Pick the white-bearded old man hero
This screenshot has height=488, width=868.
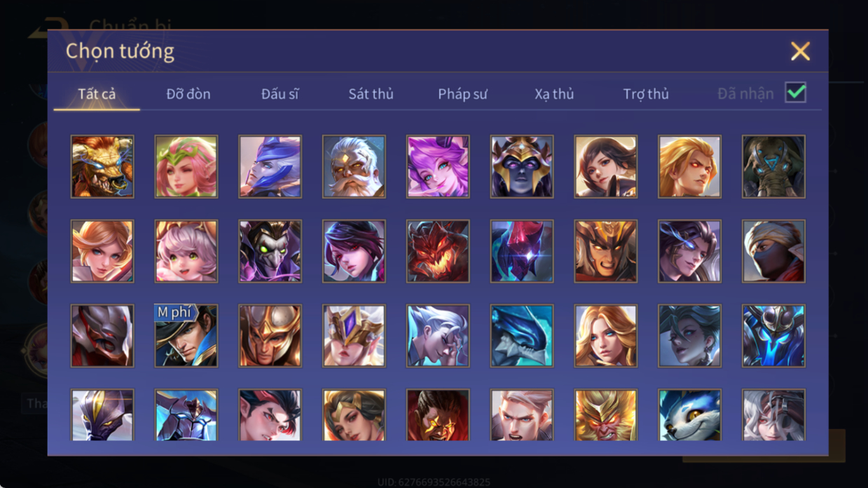354,167
